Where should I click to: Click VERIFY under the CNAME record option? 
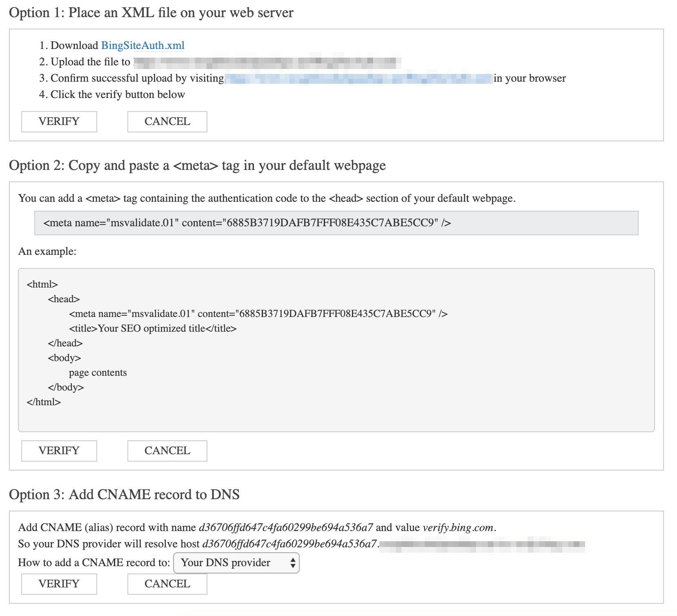[x=59, y=584]
